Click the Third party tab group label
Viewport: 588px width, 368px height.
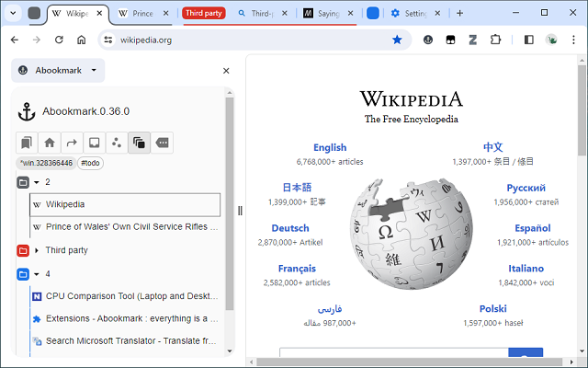click(x=204, y=13)
